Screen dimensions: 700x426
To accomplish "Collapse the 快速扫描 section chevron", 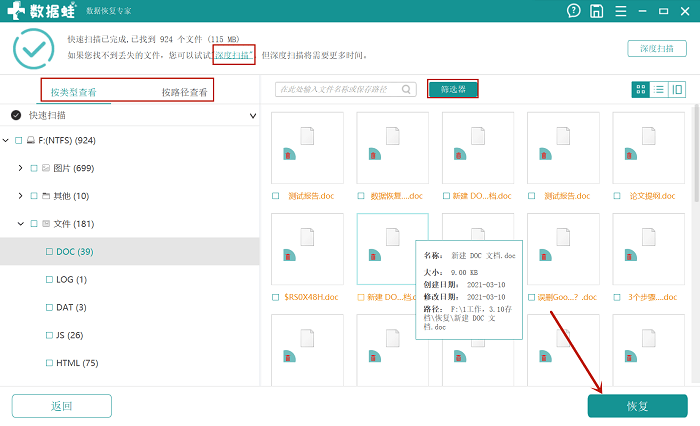I will point(252,116).
